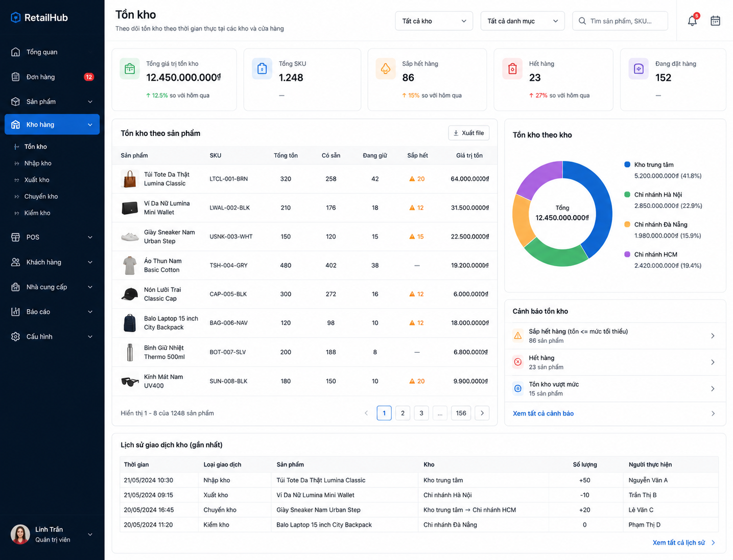
Task: Open Xem tất cả cảnh báo link
Action: [x=543, y=413]
